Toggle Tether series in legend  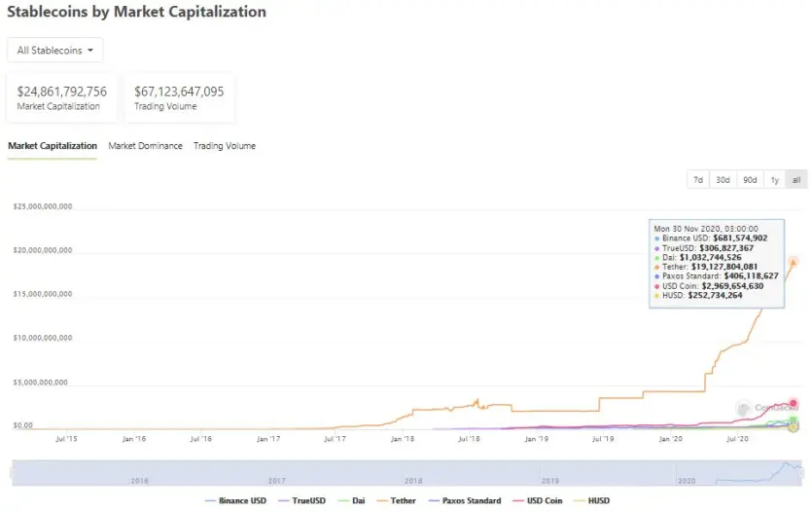pyautogui.click(x=396, y=500)
